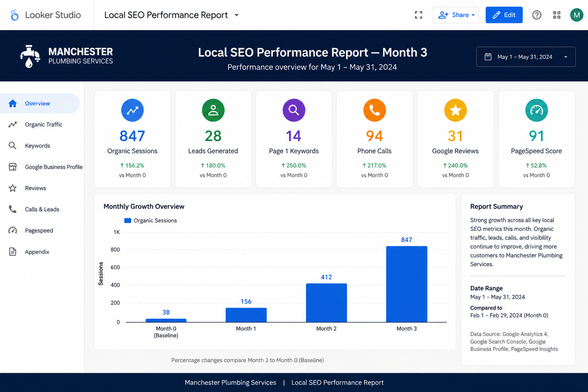The image size is (588, 392).
Task: Click the Report Summary heading
Action: (497, 206)
